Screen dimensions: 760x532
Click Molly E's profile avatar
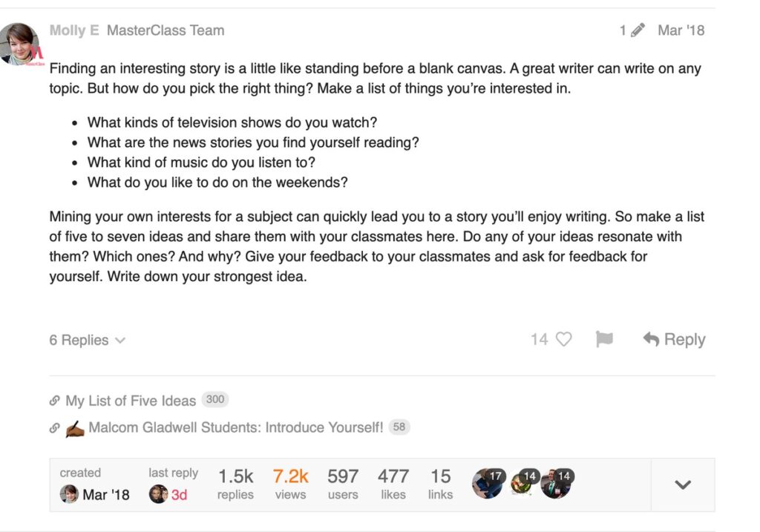pos(20,44)
